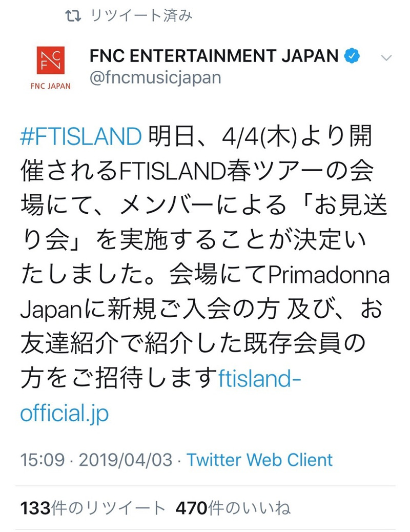Click the blue verified badge
Screen dimensions: 410x532
(351, 55)
